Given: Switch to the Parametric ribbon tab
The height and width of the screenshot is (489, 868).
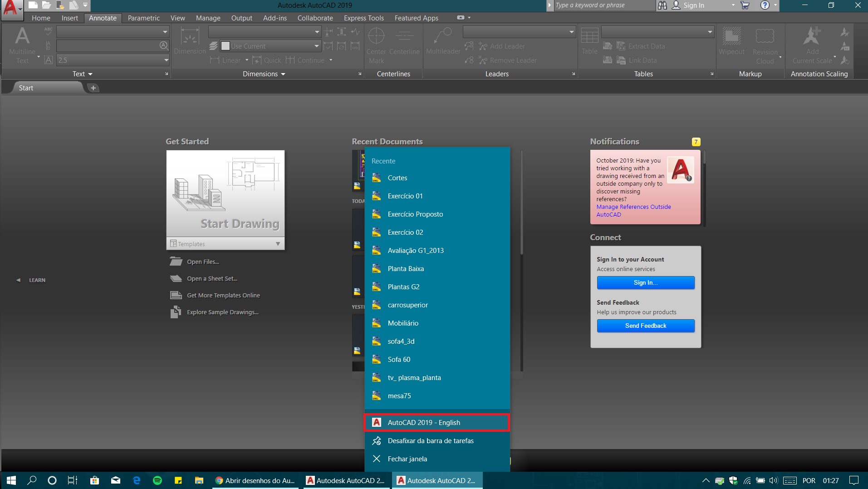Looking at the screenshot, I should pos(144,18).
